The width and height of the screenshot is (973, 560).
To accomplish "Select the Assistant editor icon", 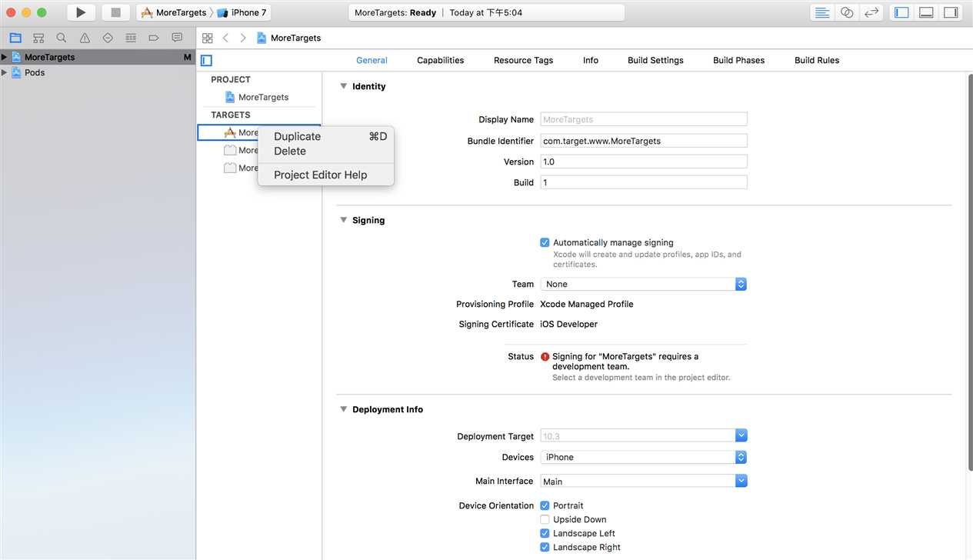I will [x=847, y=12].
